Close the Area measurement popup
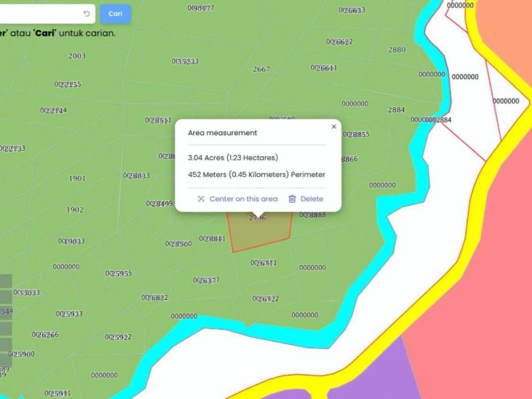 coord(334,126)
